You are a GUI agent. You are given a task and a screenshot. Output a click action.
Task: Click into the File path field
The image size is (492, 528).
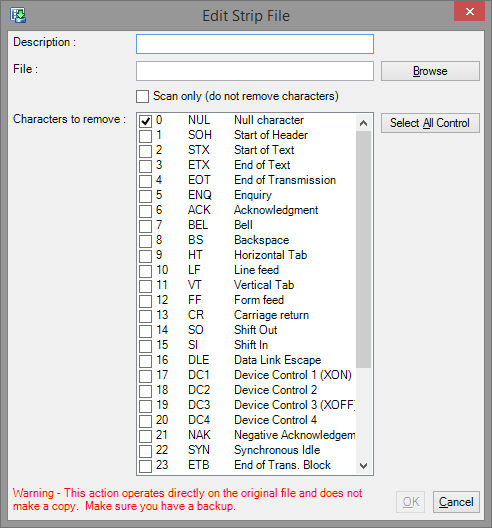pos(255,71)
